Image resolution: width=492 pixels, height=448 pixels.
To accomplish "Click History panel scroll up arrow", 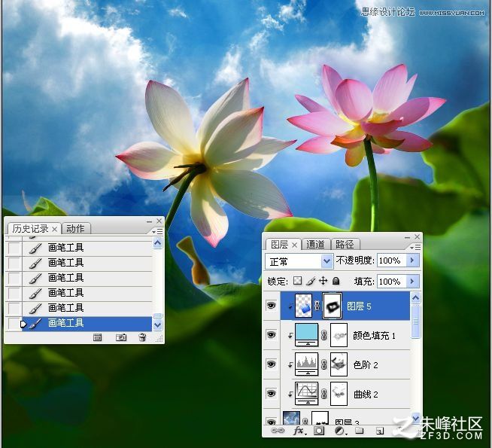I will click(157, 243).
